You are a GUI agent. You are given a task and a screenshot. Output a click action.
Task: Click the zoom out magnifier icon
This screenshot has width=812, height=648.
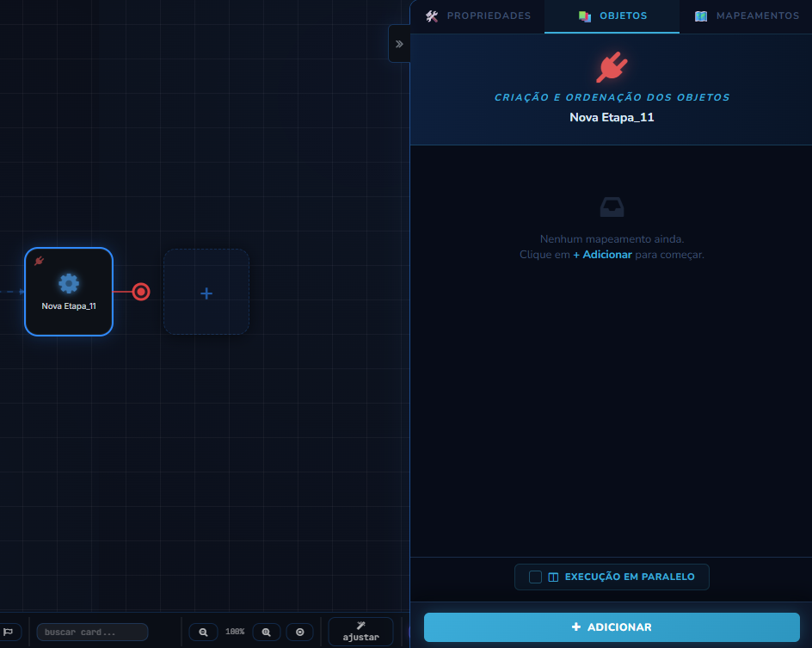point(203,632)
